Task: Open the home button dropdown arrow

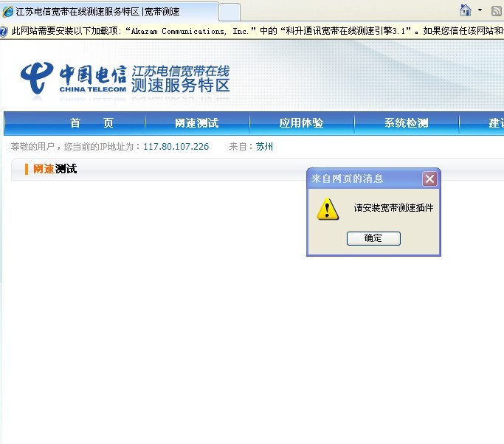Action: pos(480,10)
